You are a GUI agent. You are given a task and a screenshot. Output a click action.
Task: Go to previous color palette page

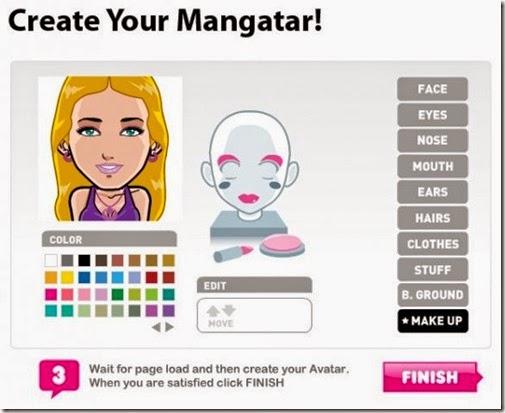156,328
